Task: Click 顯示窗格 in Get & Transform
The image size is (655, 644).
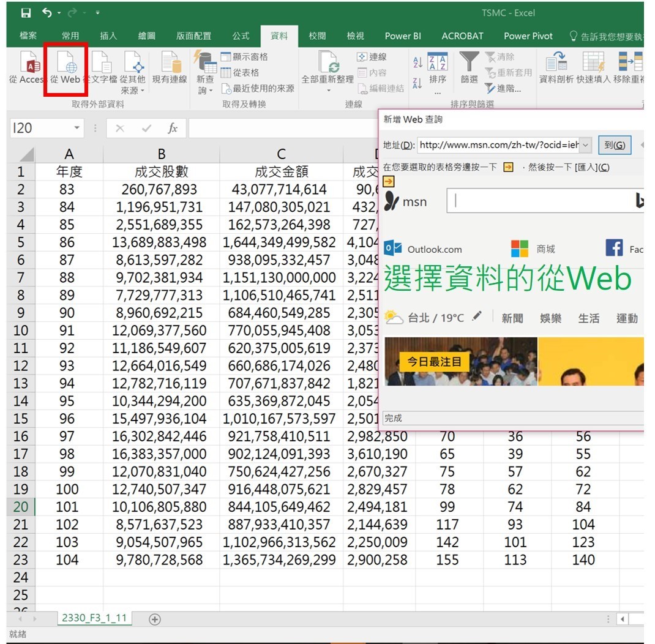Action: coord(244,57)
